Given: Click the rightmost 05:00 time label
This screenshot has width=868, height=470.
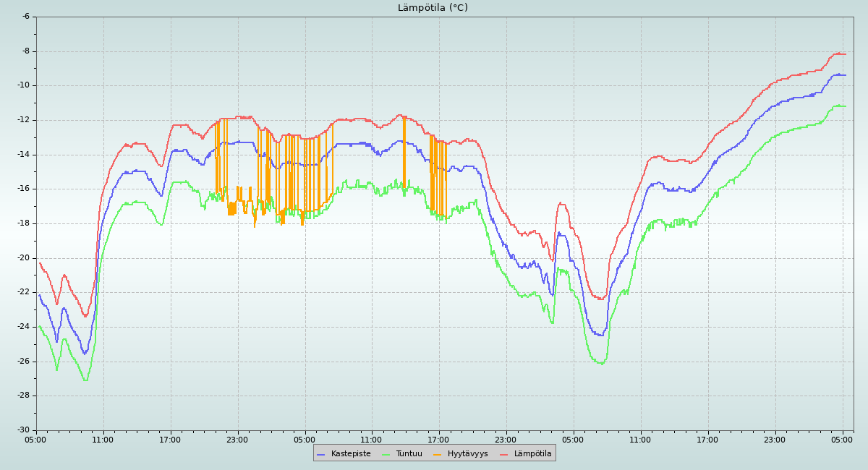Looking at the screenshot, I should [842, 439].
